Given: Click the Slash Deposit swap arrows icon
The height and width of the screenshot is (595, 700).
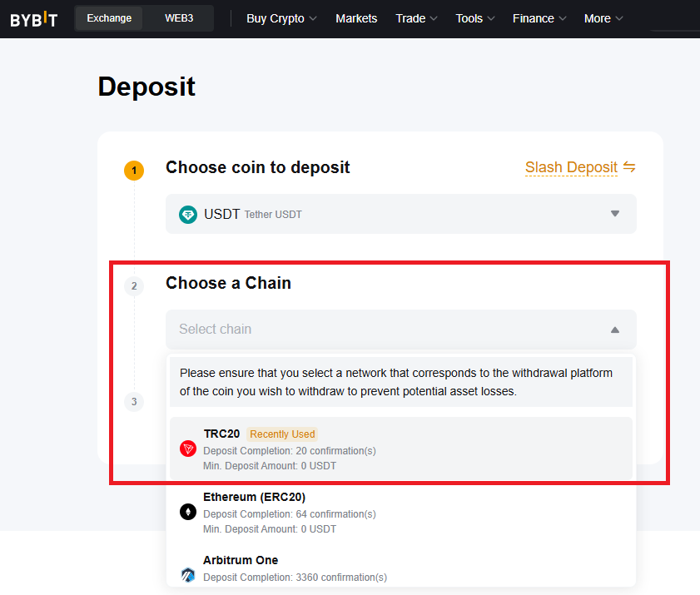Looking at the screenshot, I should point(629,167).
